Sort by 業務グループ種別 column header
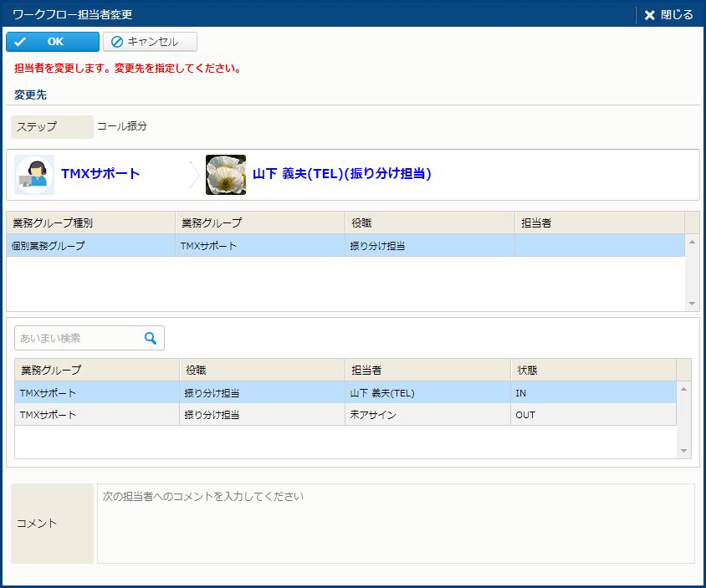This screenshot has height=588, width=706. pos(90,222)
